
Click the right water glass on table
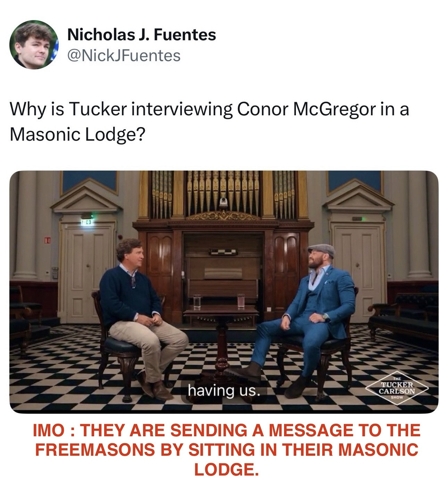[241, 301]
